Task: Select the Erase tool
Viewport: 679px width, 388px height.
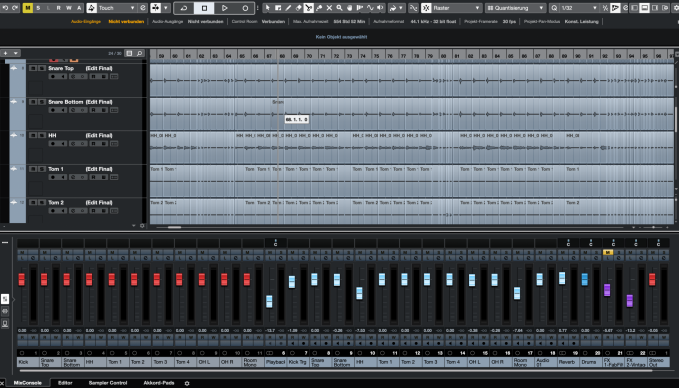Action: click(x=298, y=8)
